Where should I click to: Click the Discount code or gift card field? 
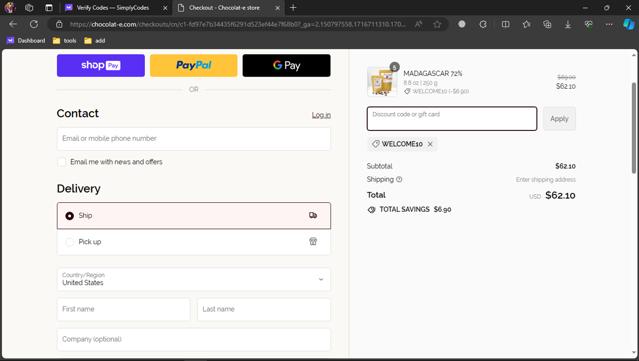tap(452, 119)
